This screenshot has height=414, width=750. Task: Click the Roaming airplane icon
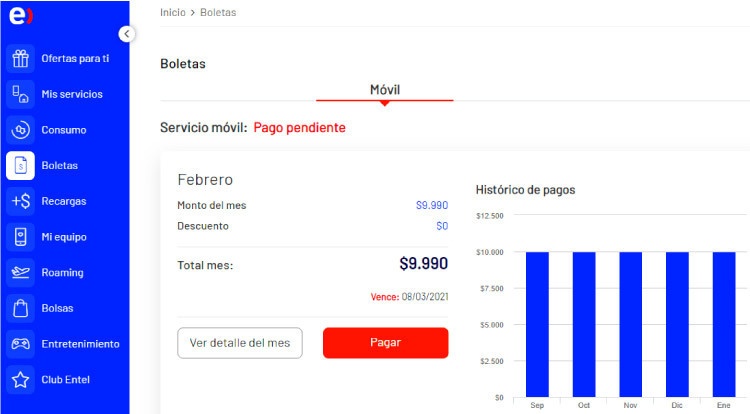tap(20, 272)
